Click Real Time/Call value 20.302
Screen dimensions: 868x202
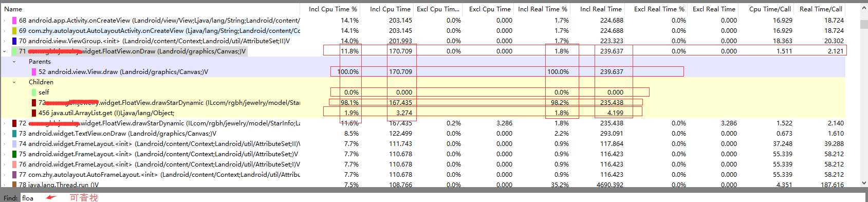pyautogui.click(x=834, y=41)
